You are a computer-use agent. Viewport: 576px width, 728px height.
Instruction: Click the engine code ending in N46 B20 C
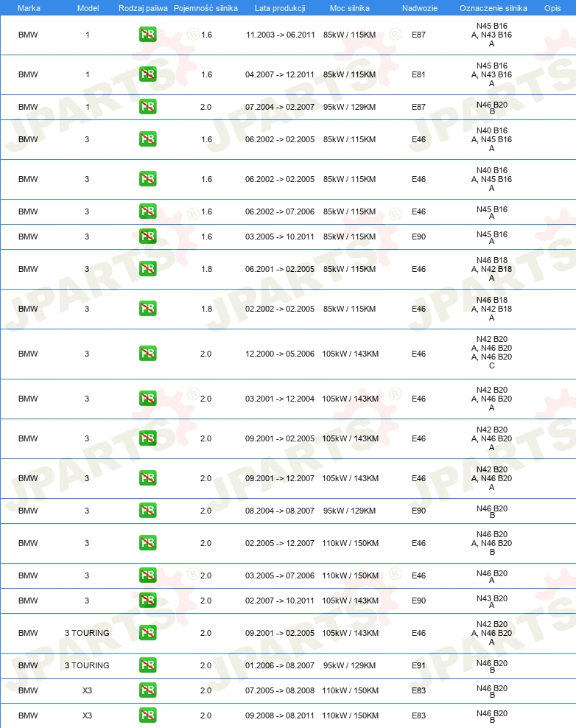(x=492, y=352)
